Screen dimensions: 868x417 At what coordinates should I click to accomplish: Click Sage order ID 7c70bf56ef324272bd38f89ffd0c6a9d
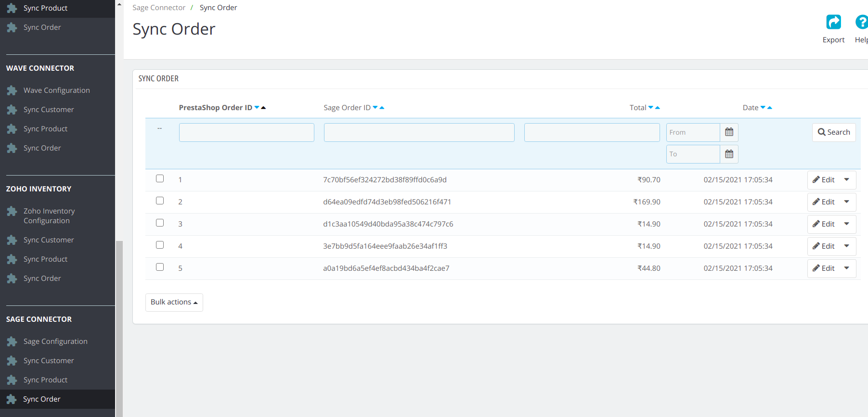tap(385, 180)
